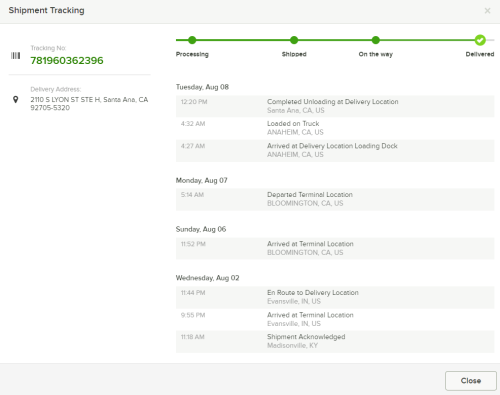Close the dialog with the X icon

point(487,11)
